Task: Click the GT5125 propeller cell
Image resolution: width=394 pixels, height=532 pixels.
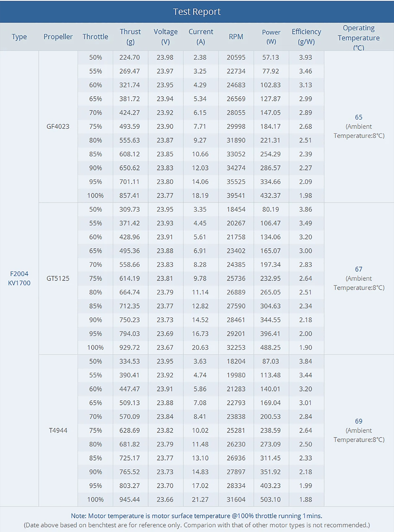Action: (x=58, y=278)
